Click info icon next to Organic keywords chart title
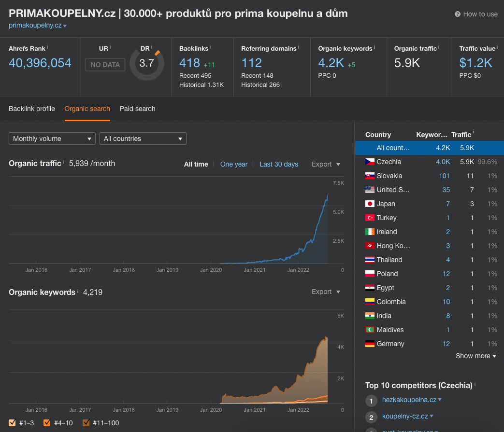The height and width of the screenshot is (432, 504). [x=78, y=291]
